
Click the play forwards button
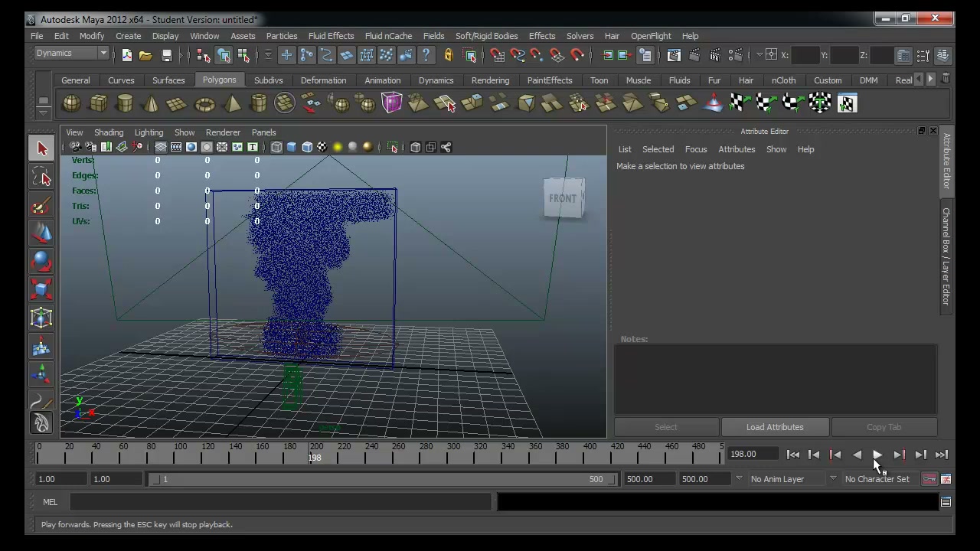coord(877,455)
